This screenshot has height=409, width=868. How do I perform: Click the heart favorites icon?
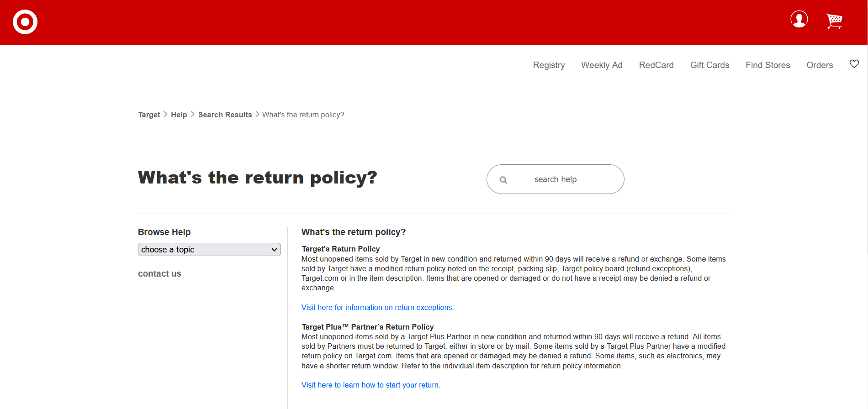click(854, 64)
